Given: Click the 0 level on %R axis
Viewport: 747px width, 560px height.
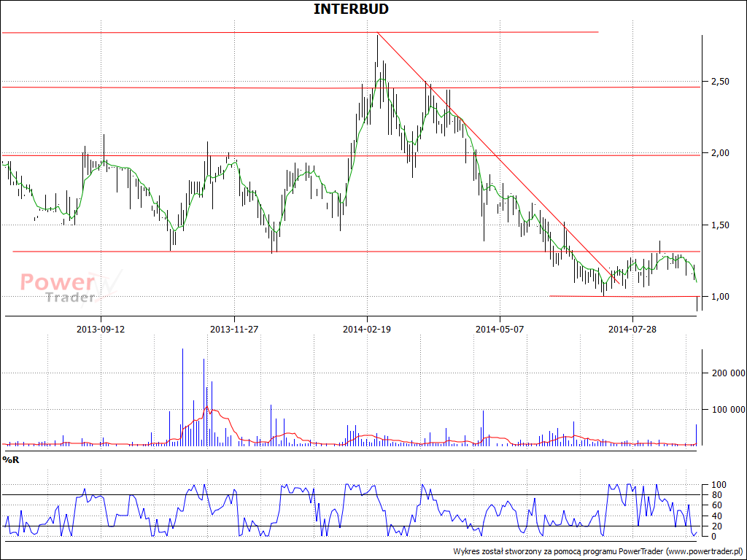Looking at the screenshot, I should pos(713,536).
